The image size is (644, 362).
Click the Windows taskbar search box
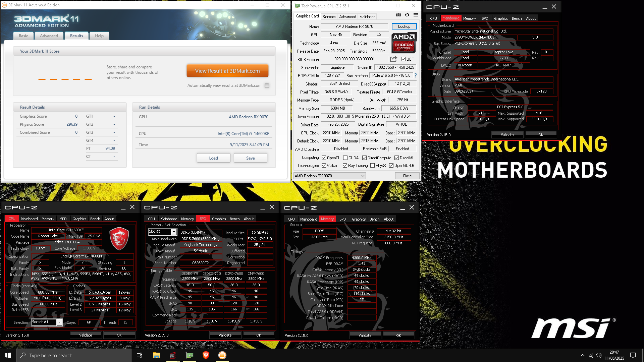point(74,355)
